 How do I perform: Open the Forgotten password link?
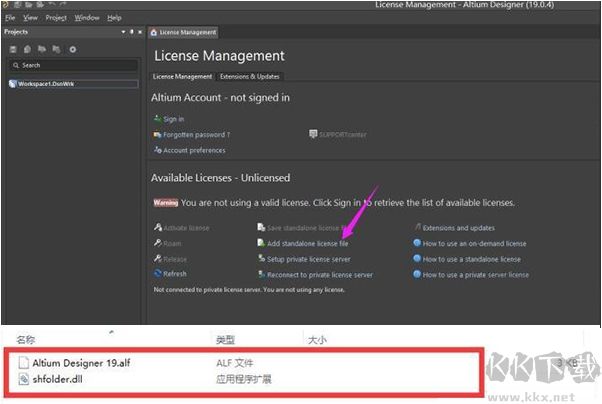[196, 134]
